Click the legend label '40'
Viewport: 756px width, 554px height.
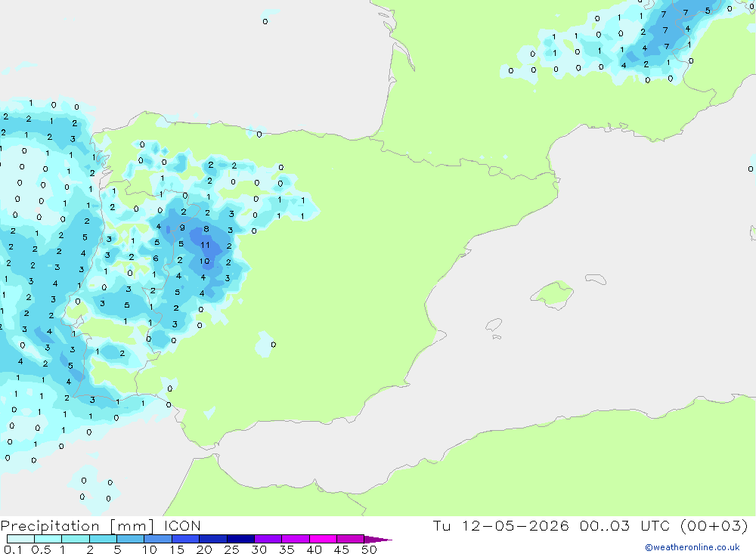[x=314, y=549]
